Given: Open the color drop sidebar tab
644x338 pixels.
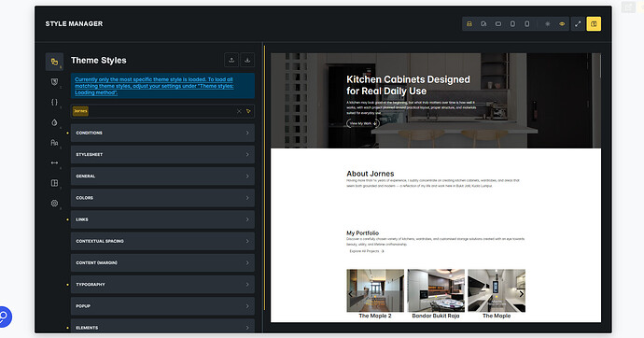Looking at the screenshot, I should click(54, 122).
